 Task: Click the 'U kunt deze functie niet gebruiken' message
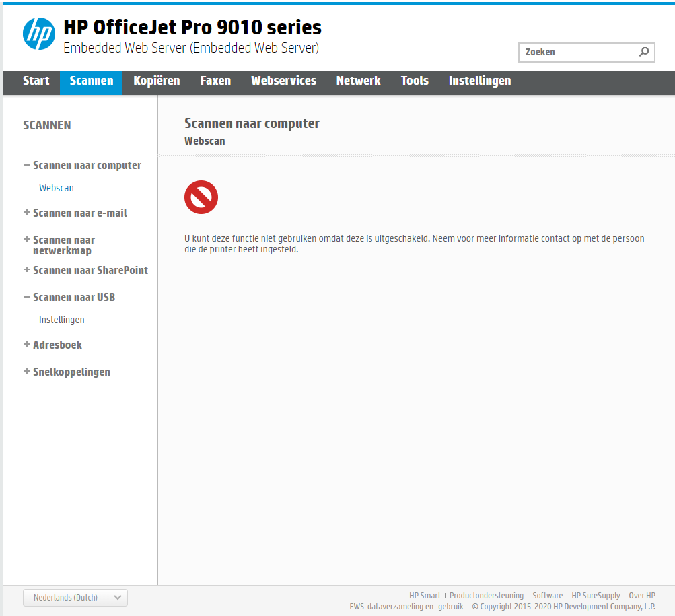[x=414, y=244]
